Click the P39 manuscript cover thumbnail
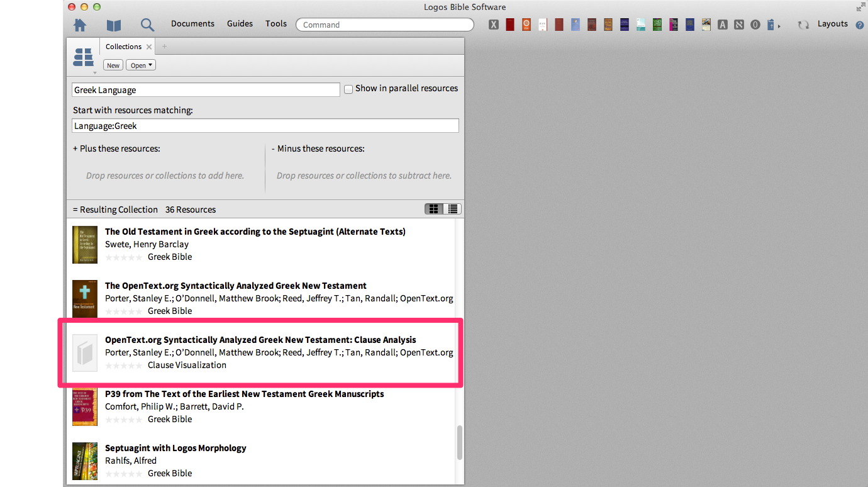This screenshot has width=868, height=487. coord(85,407)
